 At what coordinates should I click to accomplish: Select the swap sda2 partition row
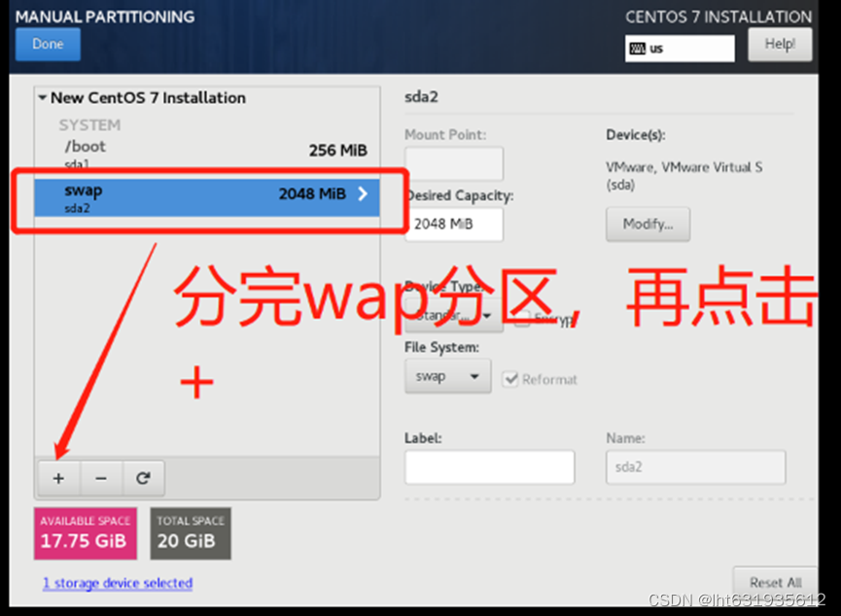coord(207,198)
